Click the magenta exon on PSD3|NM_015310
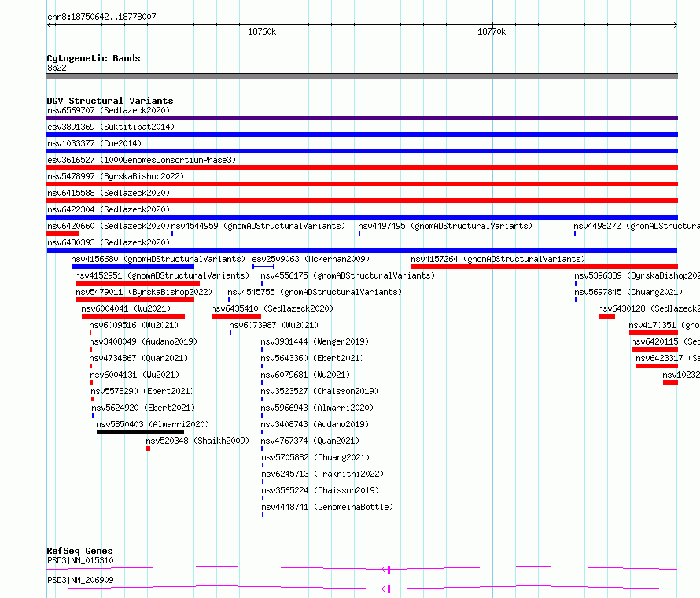 pos(389,570)
